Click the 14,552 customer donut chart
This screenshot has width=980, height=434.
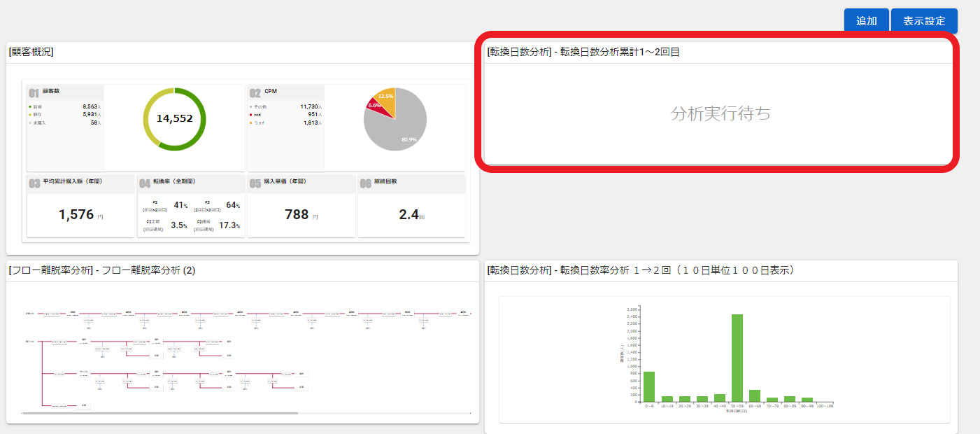pos(174,118)
